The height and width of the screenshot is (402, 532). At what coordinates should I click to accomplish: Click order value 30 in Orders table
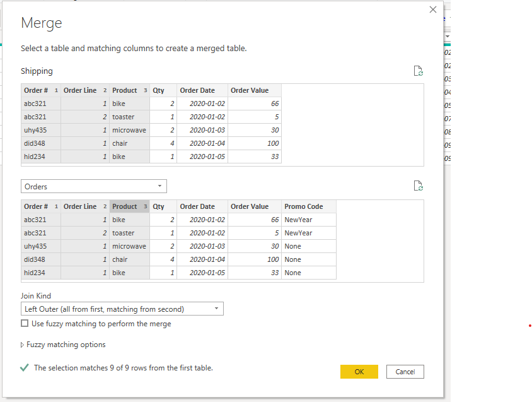click(255, 246)
